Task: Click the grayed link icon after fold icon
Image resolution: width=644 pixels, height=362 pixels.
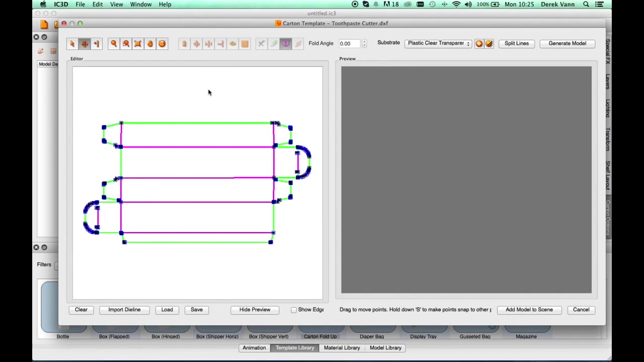Action: point(297,44)
